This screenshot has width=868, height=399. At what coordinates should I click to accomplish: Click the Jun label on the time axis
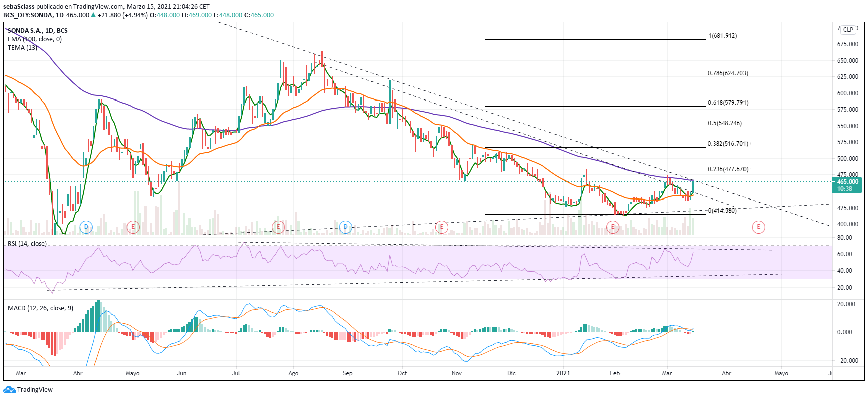coord(182,373)
